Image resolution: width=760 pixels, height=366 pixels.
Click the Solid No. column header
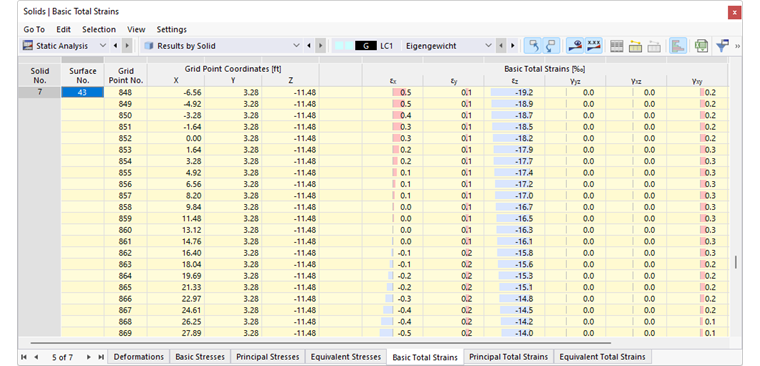(x=39, y=75)
